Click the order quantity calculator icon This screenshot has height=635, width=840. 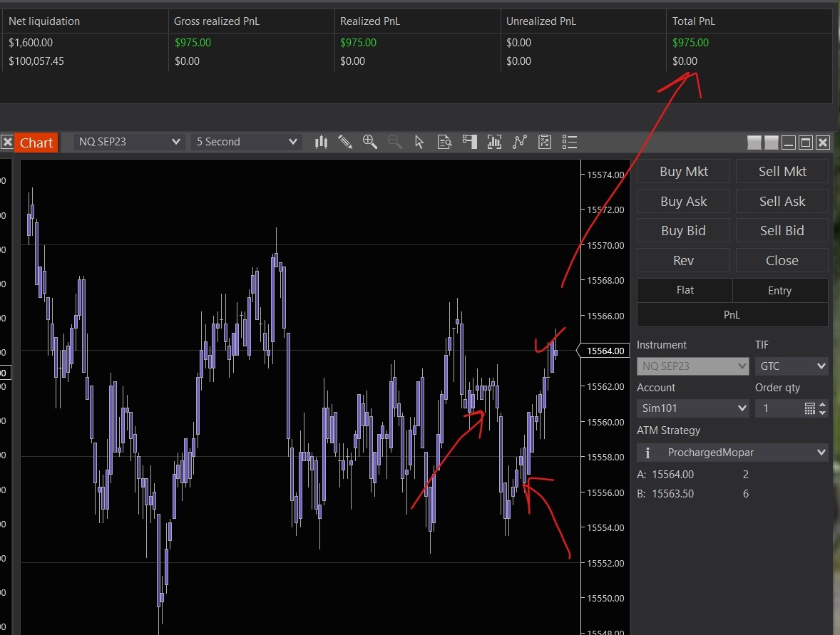pos(809,408)
